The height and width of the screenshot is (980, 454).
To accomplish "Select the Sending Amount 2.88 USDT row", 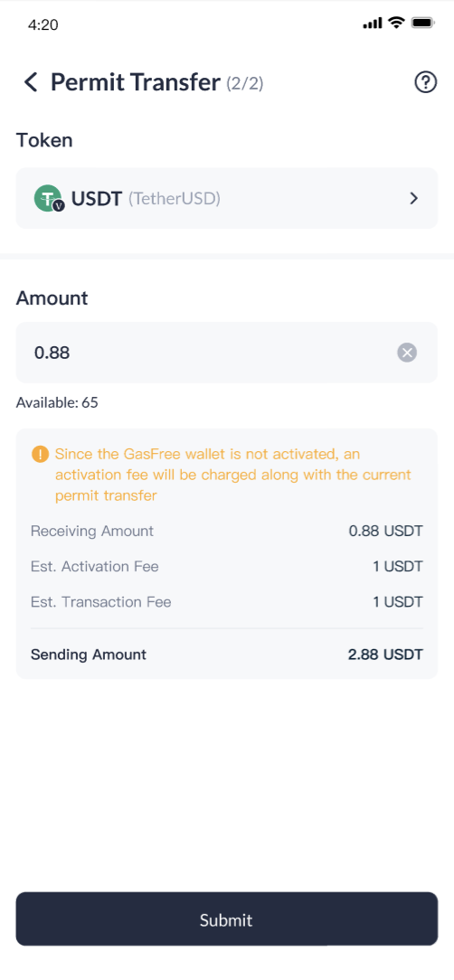I will click(x=226, y=655).
